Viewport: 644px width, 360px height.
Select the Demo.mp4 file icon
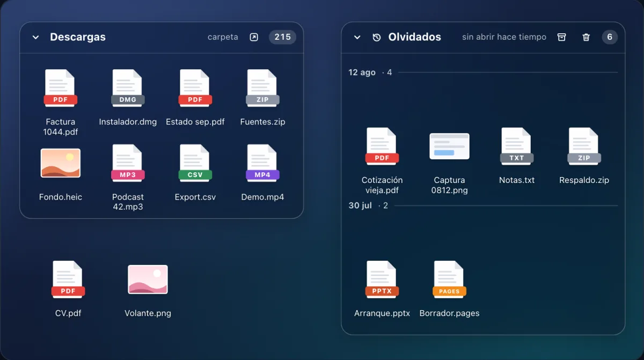pyautogui.click(x=262, y=163)
